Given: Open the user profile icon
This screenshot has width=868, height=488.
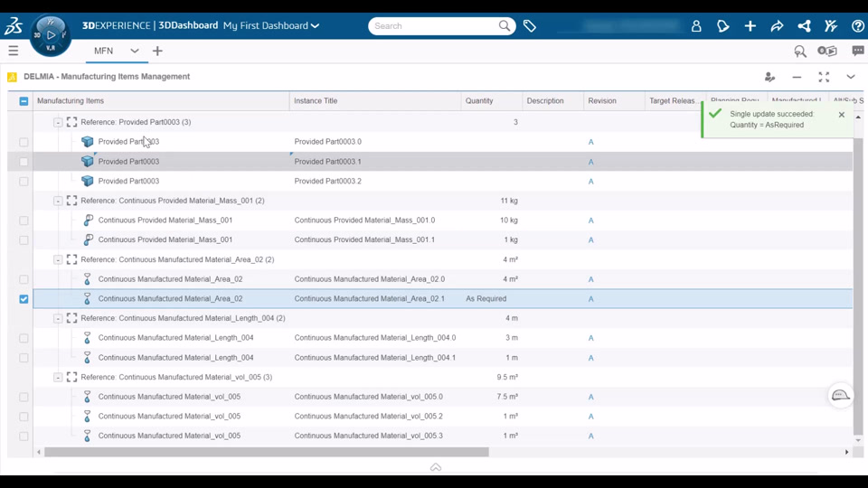Looking at the screenshot, I should (x=696, y=26).
